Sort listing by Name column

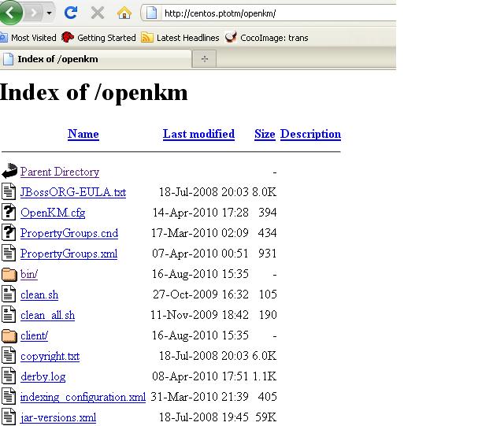click(83, 134)
